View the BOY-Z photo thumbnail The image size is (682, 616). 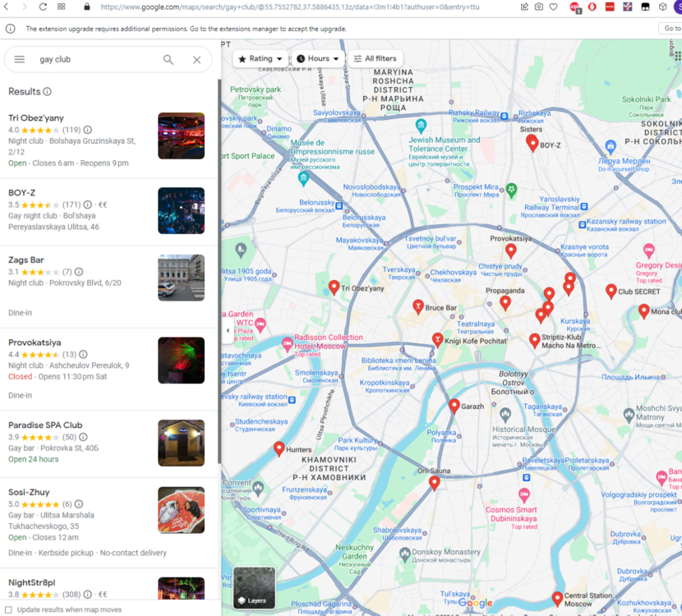pos(181,211)
